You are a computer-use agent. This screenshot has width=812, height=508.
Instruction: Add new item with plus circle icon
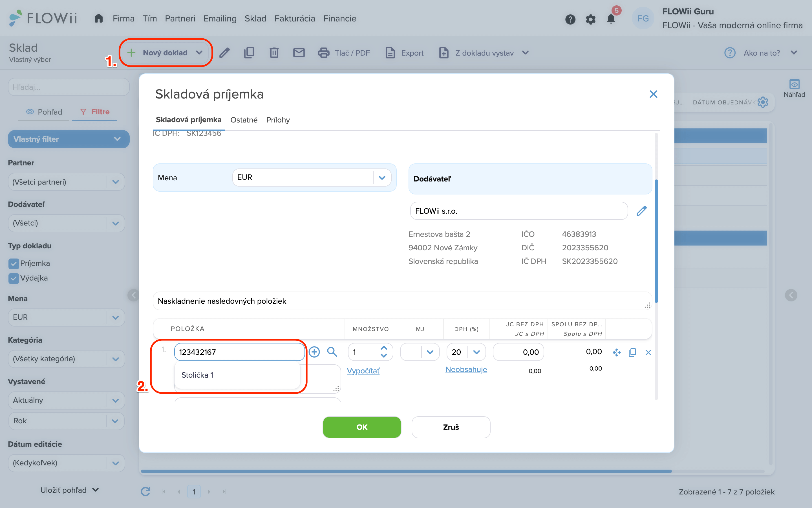[x=314, y=352]
